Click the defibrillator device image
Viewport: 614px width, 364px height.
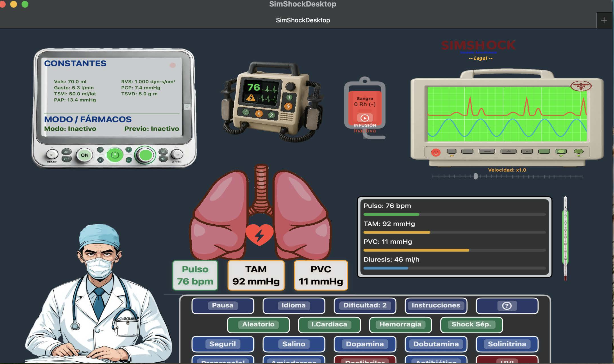coord(272,102)
